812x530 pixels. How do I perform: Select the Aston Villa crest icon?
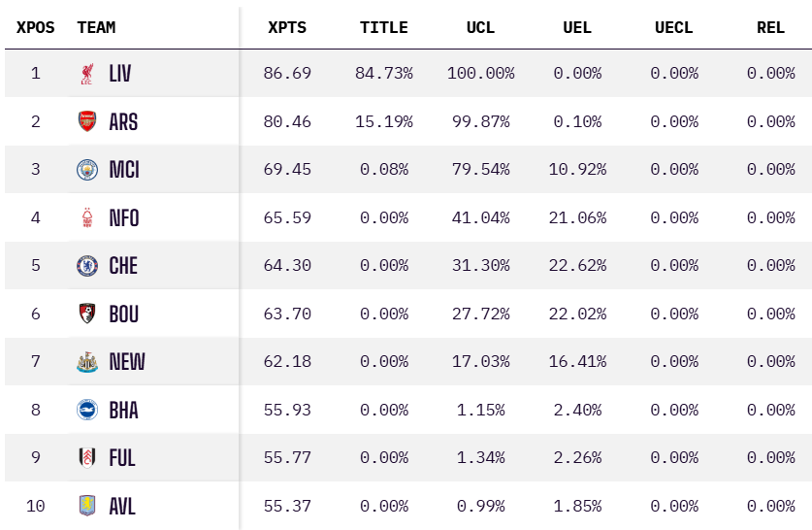click(87, 506)
